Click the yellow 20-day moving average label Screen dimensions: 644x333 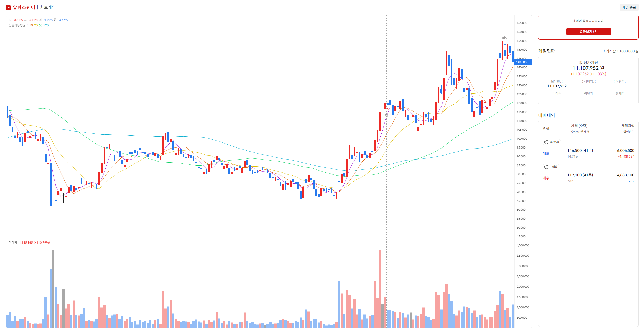[x=36, y=25]
